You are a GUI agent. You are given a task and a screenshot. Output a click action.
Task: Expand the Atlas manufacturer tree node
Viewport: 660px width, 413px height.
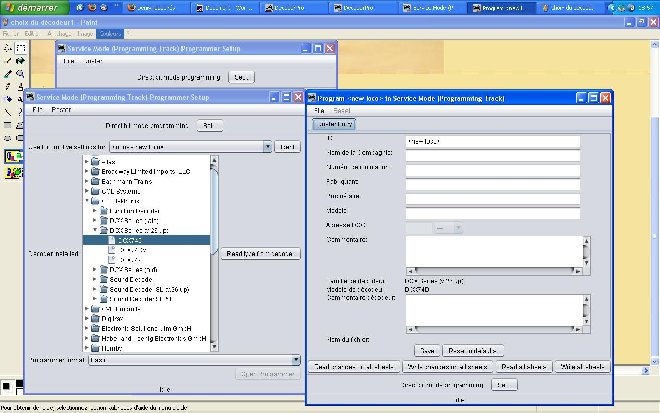coord(87,162)
